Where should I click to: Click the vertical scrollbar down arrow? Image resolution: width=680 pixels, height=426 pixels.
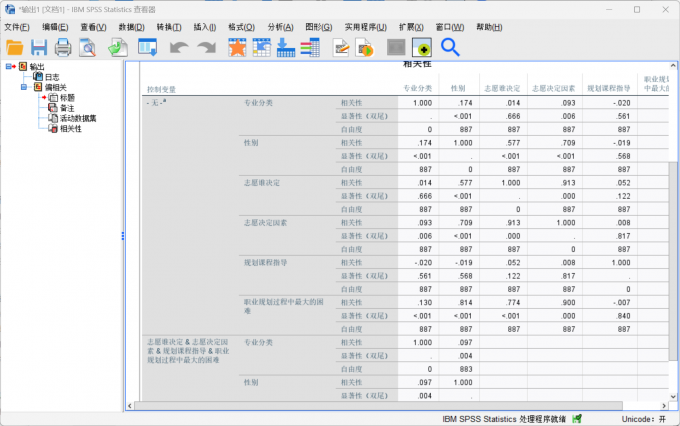click(x=673, y=396)
